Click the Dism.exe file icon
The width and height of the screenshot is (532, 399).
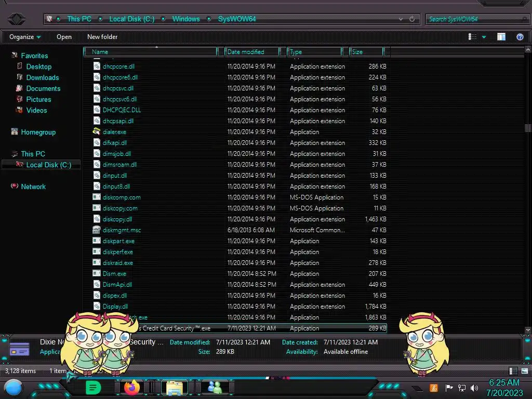click(x=97, y=273)
